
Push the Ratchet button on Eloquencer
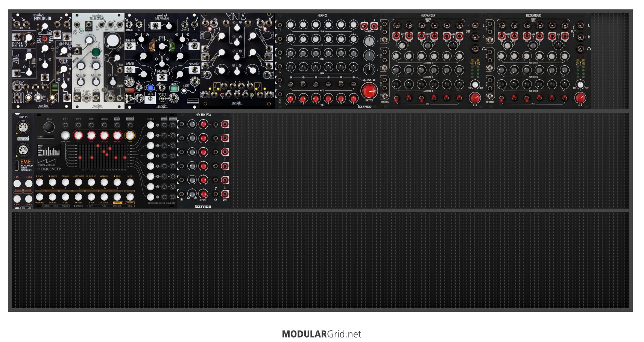coord(117,135)
